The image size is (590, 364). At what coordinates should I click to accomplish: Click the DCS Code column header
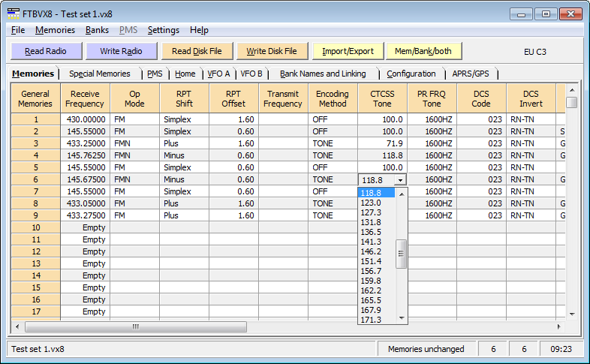(481, 98)
